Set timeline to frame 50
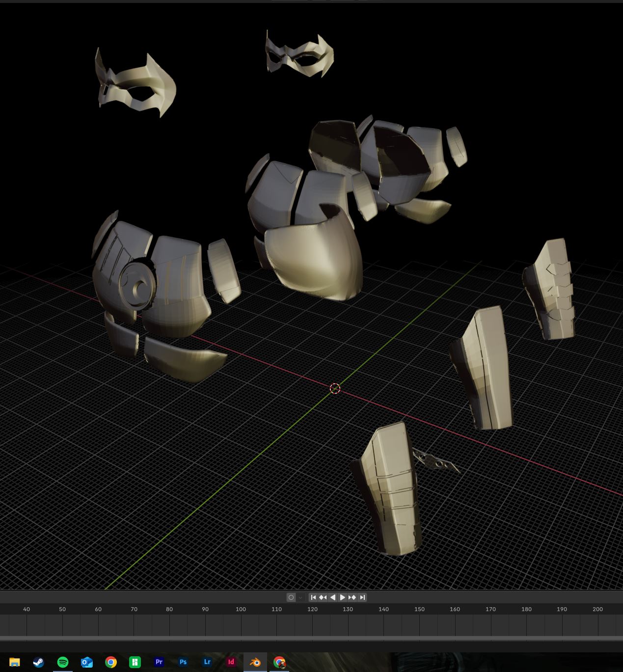 click(x=62, y=609)
